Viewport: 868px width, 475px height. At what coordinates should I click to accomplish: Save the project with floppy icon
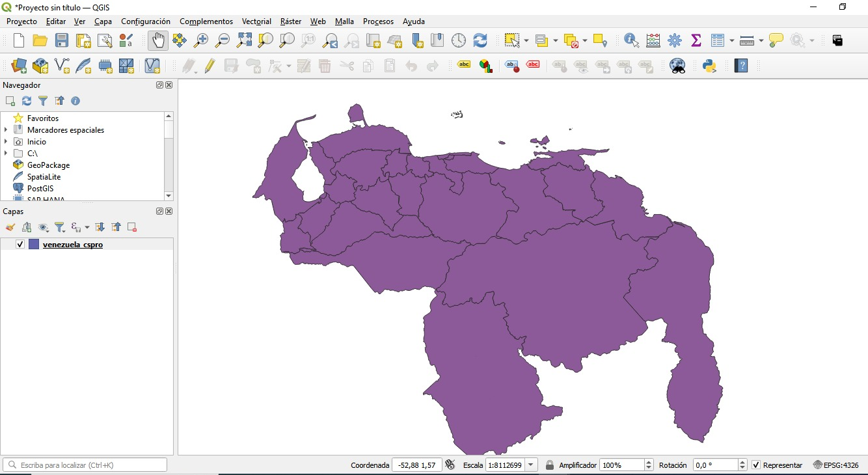coord(62,40)
